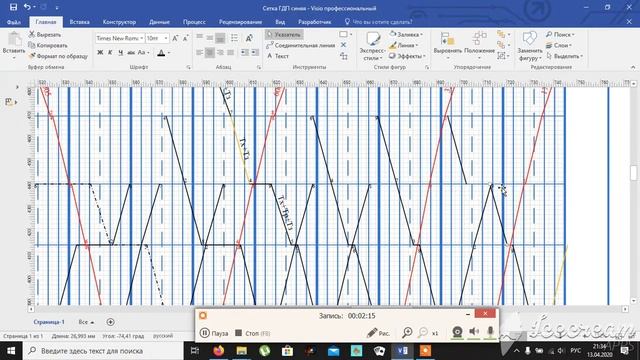
Task: Switch to the Вставка tab
Action: tap(79, 22)
